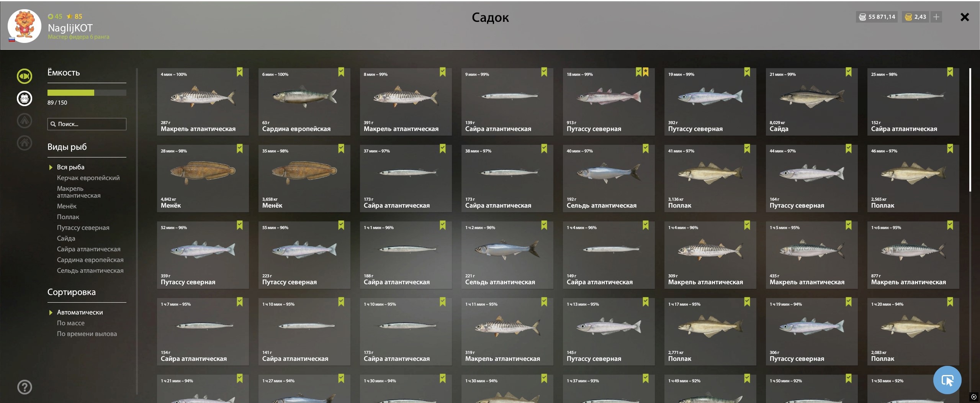Click the plus icon to add gold
Screen dimensions: 980x403
(936, 17)
